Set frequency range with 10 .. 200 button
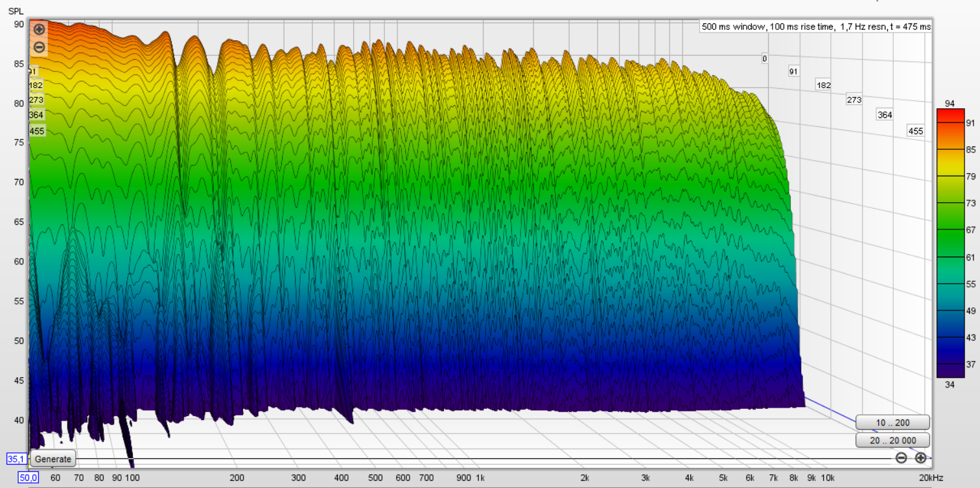 click(x=892, y=423)
